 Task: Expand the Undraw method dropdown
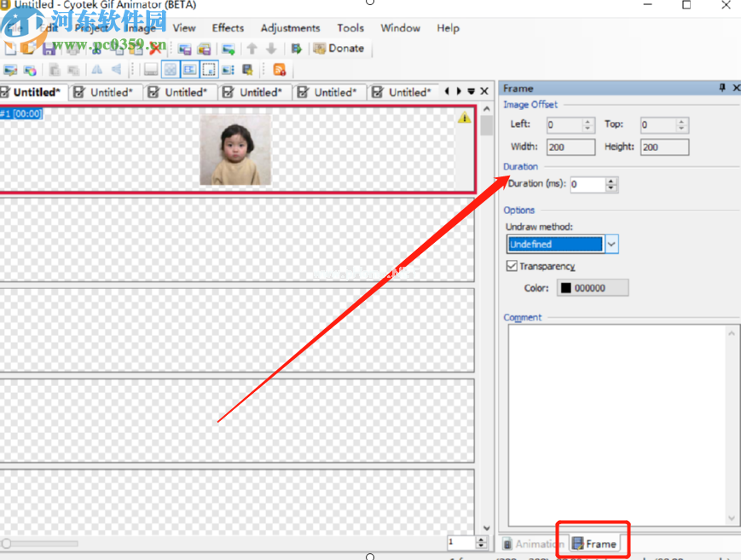coord(611,245)
